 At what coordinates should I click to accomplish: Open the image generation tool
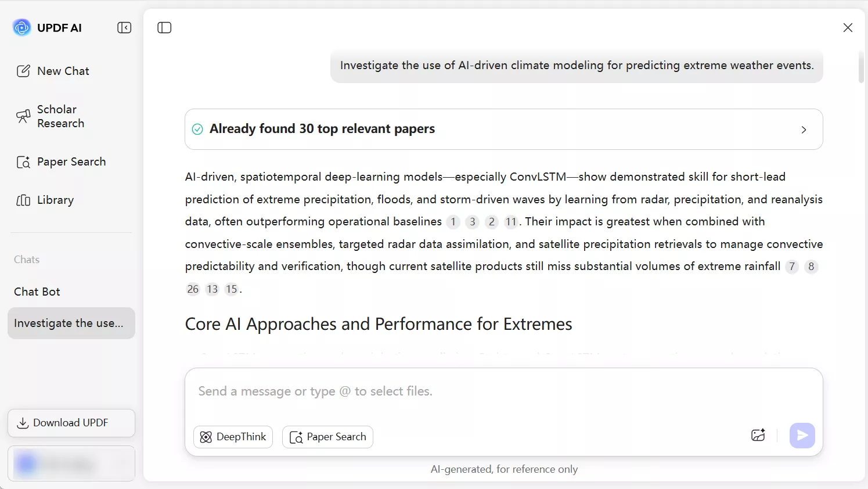click(x=758, y=435)
